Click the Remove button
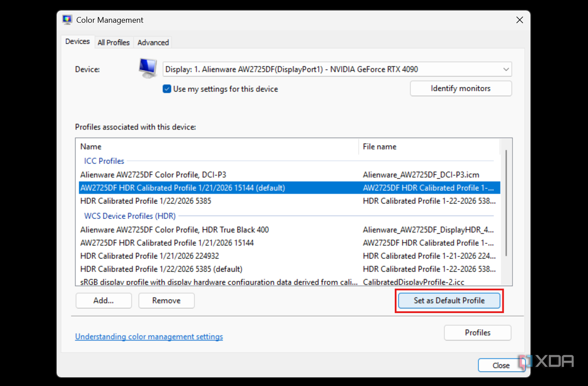Image resolution: width=588 pixels, height=386 pixels. pyautogui.click(x=166, y=300)
